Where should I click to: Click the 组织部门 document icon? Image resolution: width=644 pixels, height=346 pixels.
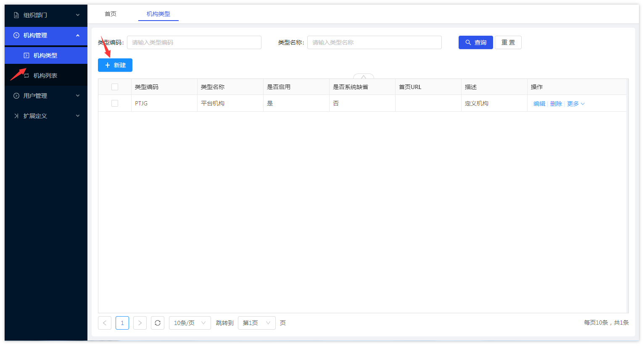point(16,15)
